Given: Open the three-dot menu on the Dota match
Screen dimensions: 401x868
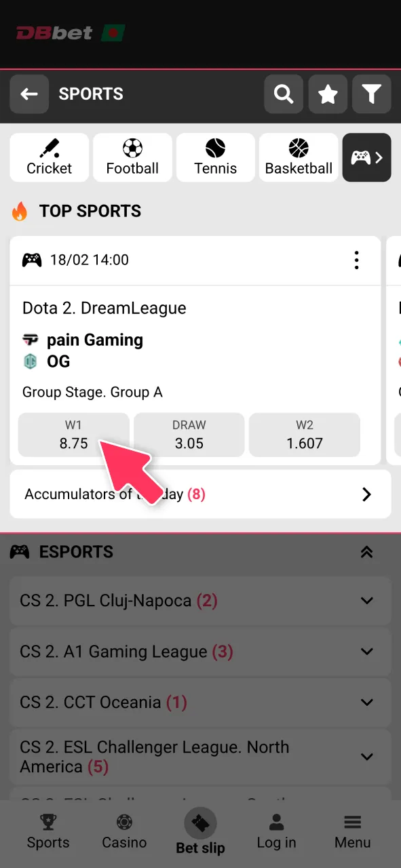Looking at the screenshot, I should pyautogui.click(x=356, y=260).
